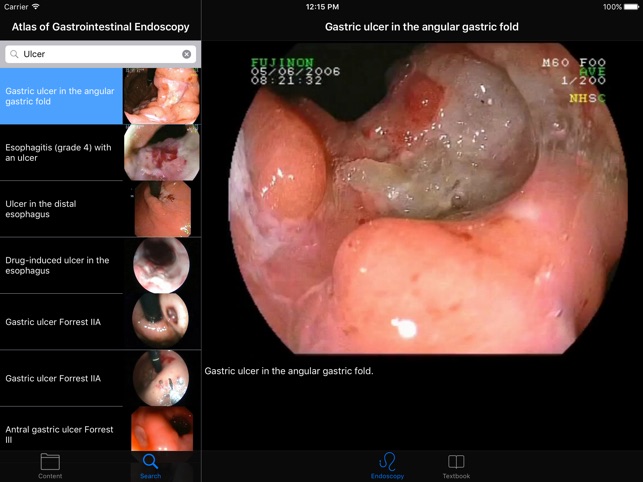Open Drug-induced ulcer in the esophagus
The width and height of the screenshot is (643, 482).
click(100, 265)
